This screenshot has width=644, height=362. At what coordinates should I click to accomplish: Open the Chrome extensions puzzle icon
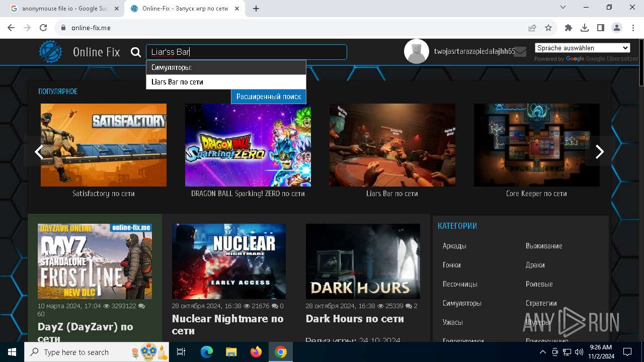(x=569, y=28)
